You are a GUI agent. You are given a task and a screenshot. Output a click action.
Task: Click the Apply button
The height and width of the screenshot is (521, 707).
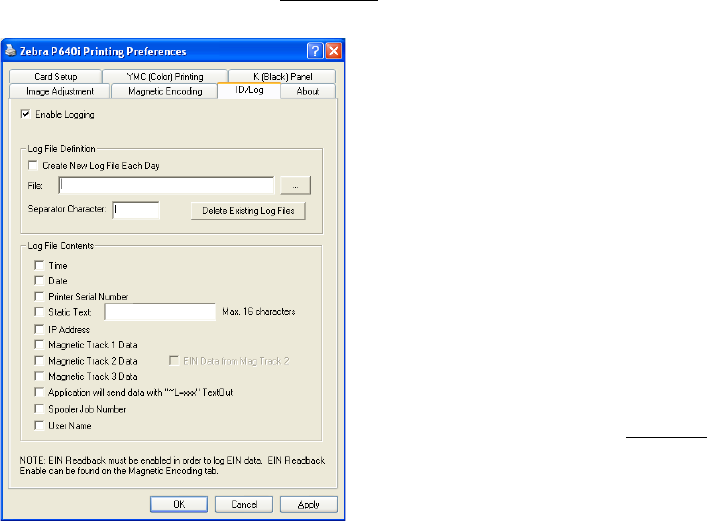coord(309,504)
